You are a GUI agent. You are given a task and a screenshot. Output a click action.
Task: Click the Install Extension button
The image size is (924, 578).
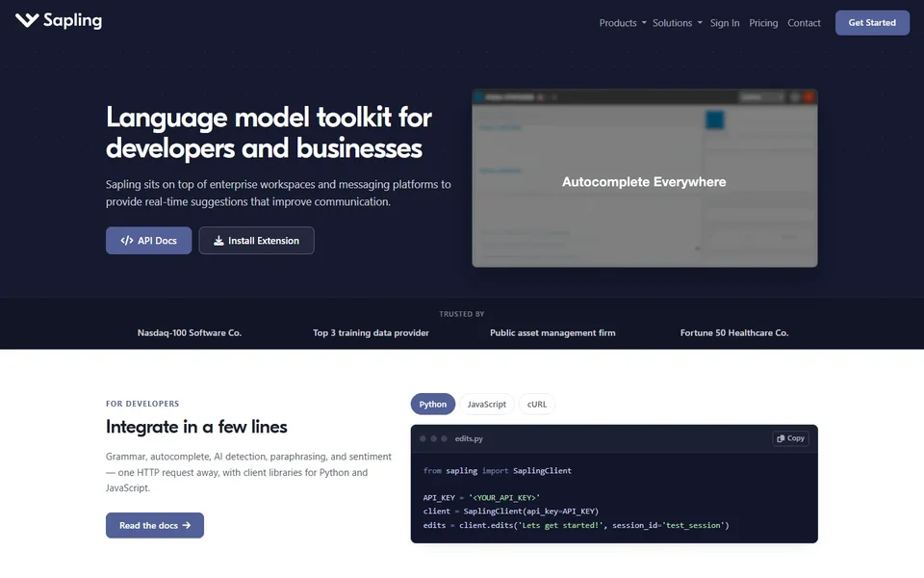(x=256, y=241)
